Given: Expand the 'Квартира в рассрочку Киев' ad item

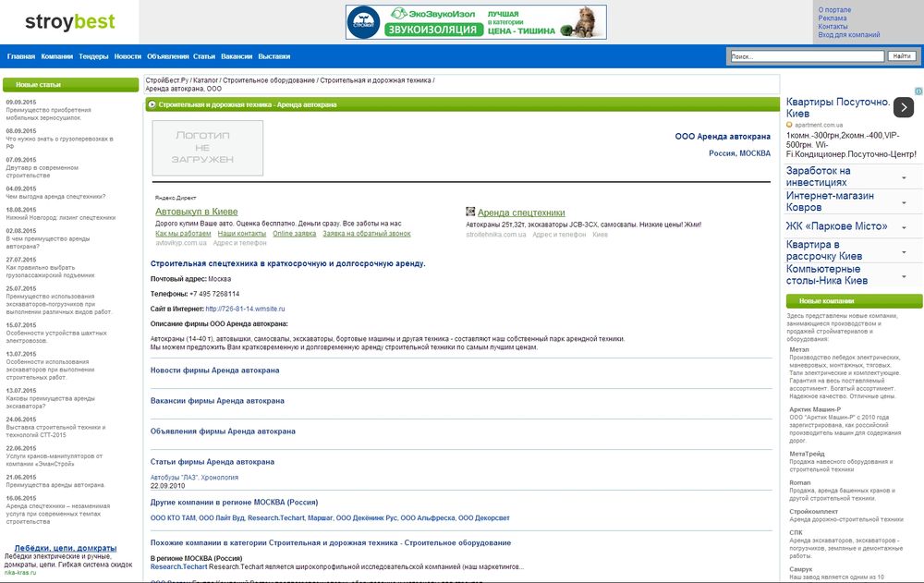Looking at the screenshot, I should [904, 251].
